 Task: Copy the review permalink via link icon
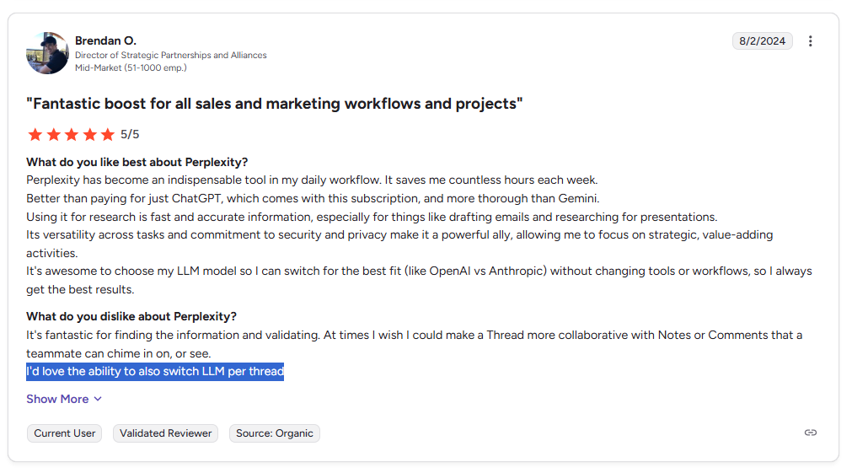(811, 433)
